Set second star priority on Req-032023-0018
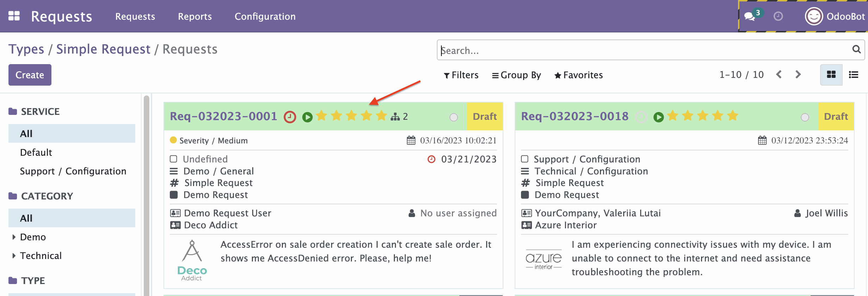The image size is (868, 296). pyautogui.click(x=687, y=116)
